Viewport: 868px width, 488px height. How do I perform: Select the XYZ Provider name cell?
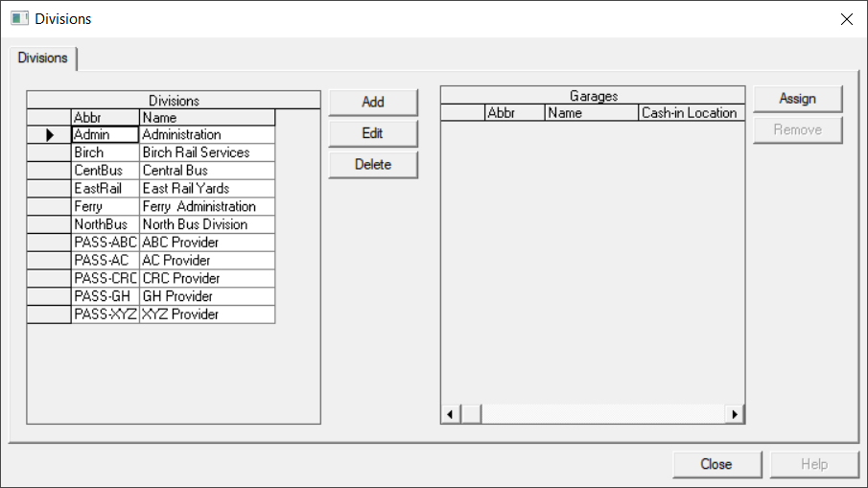(207, 314)
